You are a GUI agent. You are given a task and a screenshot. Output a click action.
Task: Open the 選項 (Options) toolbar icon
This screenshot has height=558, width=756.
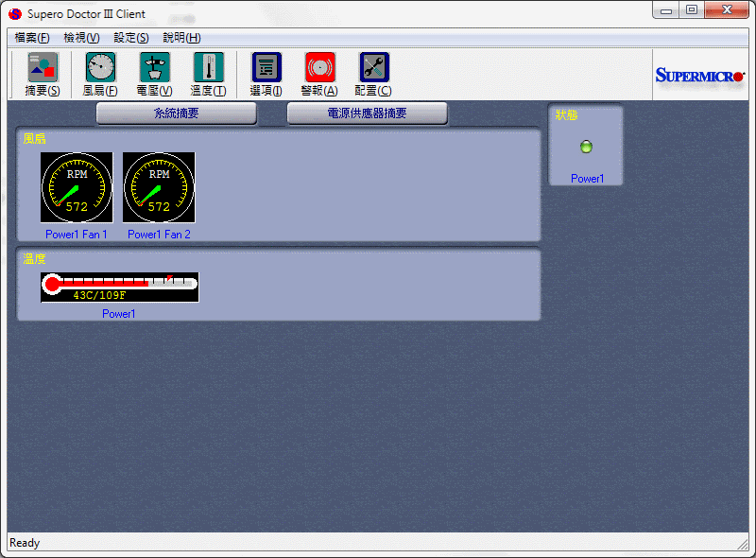click(266, 68)
